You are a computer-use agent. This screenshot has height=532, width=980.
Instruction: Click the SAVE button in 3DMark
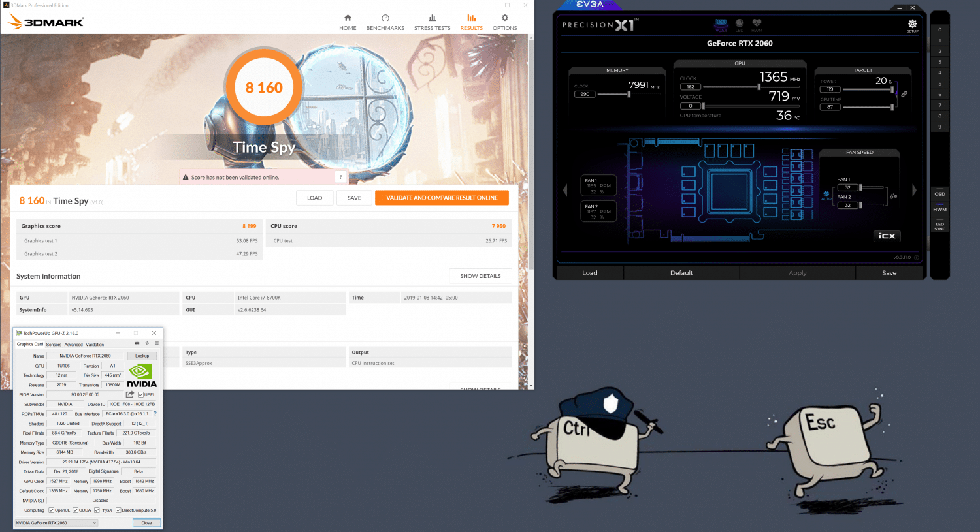[354, 198]
